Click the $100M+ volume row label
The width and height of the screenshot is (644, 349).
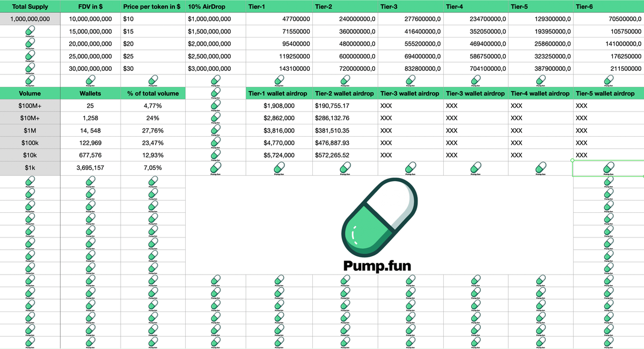click(x=30, y=106)
